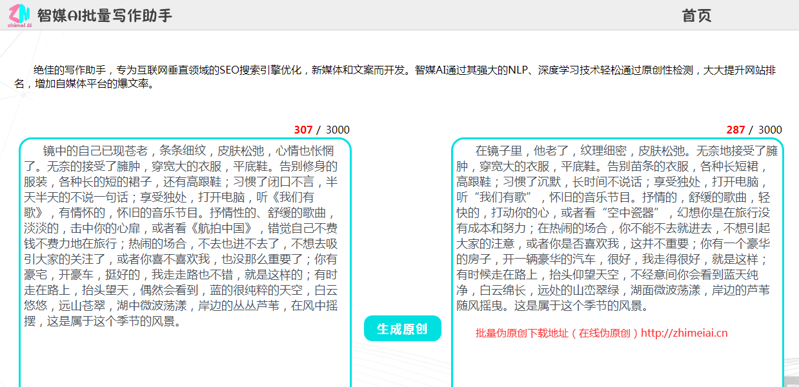Click the red 287 character count
Image resolution: width=799 pixels, height=387 pixels.
click(x=736, y=130)
